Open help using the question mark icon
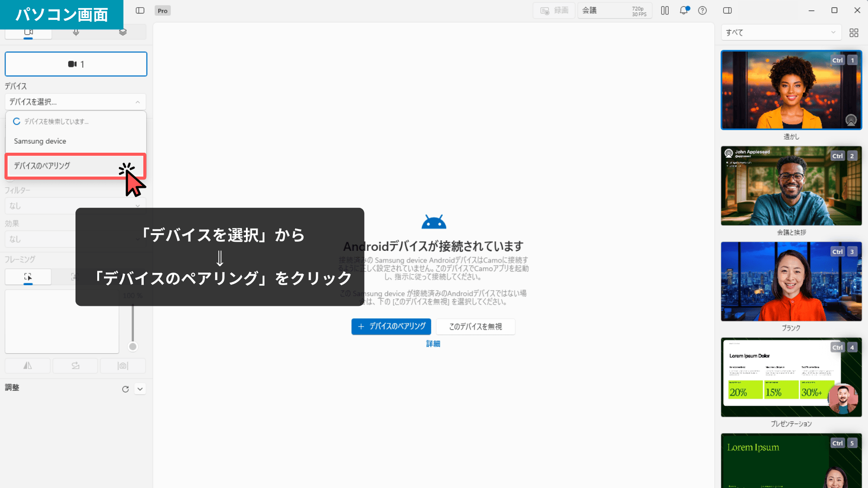The width and height of the screenshot is (868, 488). tap(702, 10)
